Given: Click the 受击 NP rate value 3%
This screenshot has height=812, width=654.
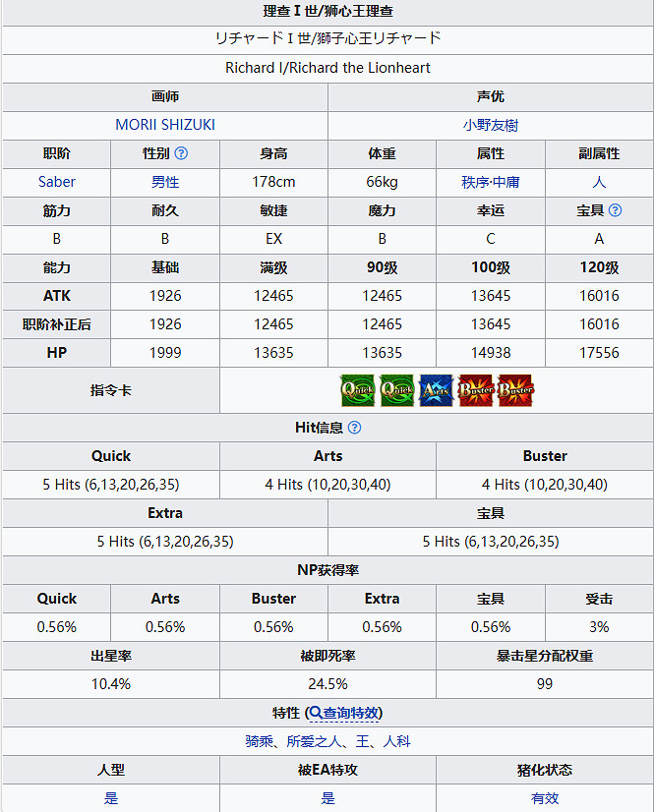Looking at the screenshot, I should pyautogui.click(x=599, y=627).
